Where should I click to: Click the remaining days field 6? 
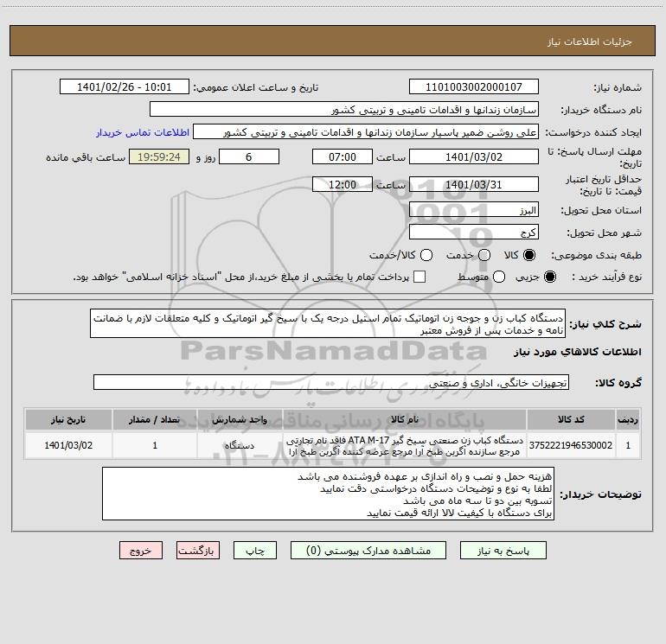click(x=249, y=156)
